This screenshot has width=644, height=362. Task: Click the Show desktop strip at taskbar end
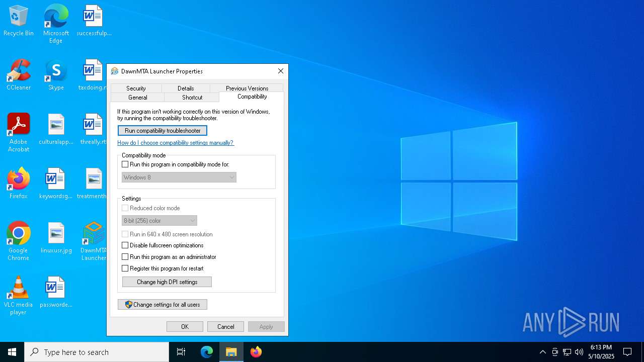pyautogui.click(x=642, y=352)
